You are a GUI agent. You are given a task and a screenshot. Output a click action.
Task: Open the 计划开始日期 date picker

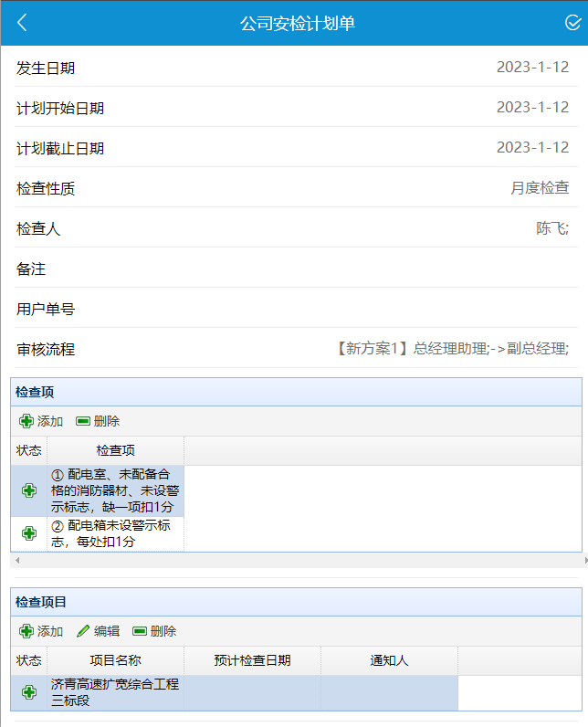(532, 107)
